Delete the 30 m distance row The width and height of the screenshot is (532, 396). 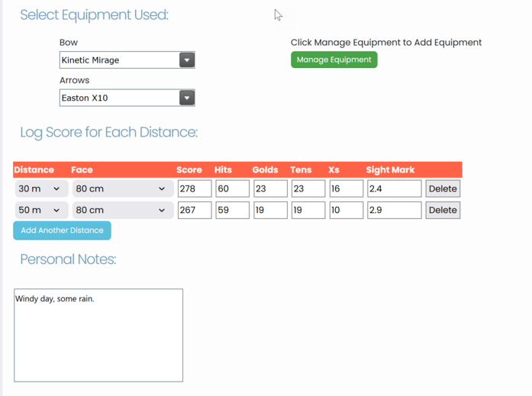click(443, 188)
